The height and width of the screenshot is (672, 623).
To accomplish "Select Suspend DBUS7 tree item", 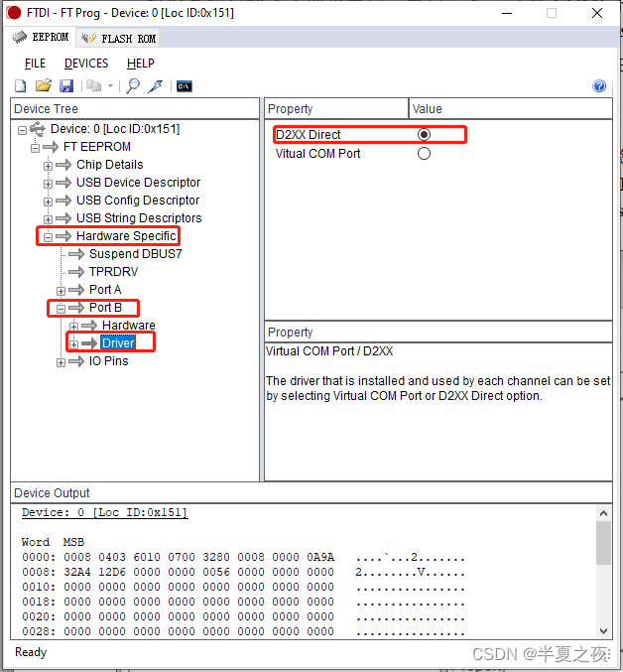I will point(135,254).
